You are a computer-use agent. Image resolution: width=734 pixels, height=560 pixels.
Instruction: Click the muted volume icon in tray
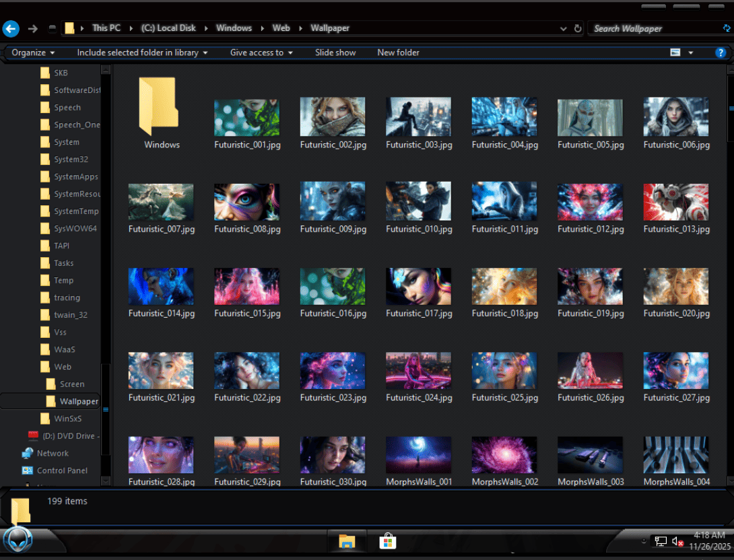677,542
